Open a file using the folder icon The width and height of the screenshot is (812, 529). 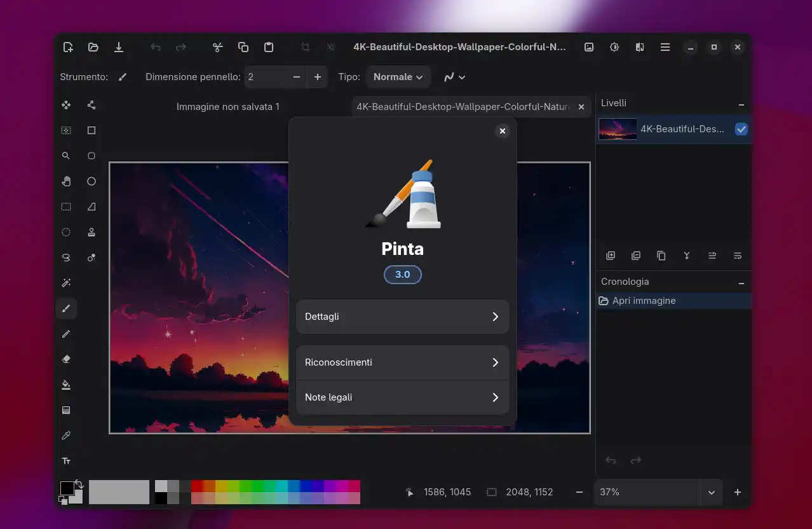tap(93, 47)
